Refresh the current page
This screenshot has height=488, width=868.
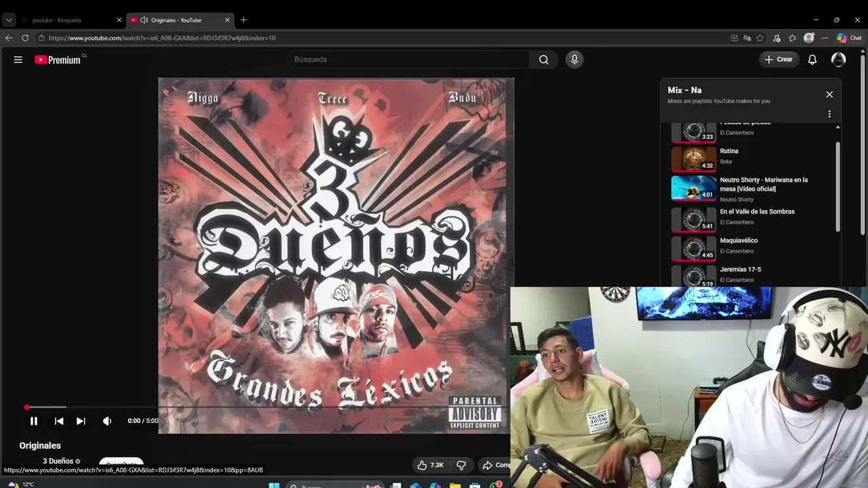(25, 38)
